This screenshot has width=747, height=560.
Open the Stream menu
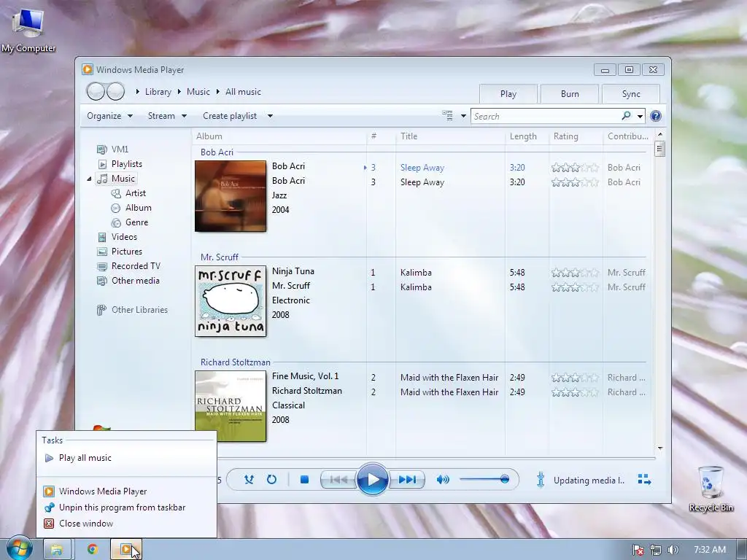[167, 116]
